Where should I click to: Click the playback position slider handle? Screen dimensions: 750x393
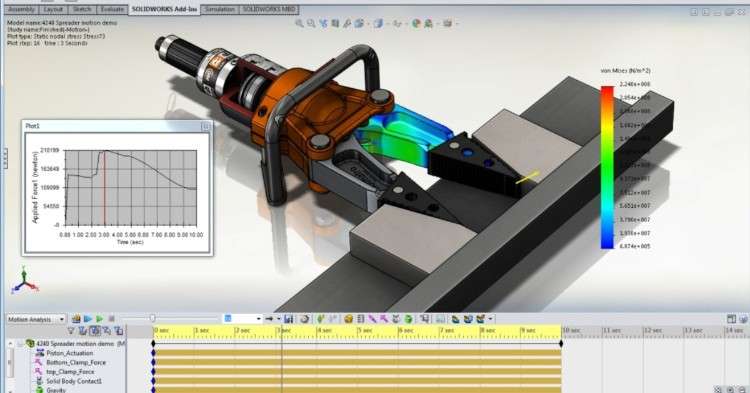[x=153, y=318]
